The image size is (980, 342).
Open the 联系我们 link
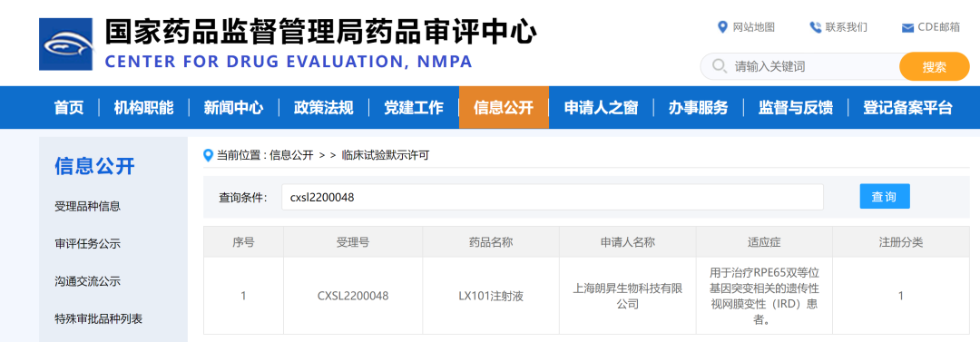pos(847,27)
